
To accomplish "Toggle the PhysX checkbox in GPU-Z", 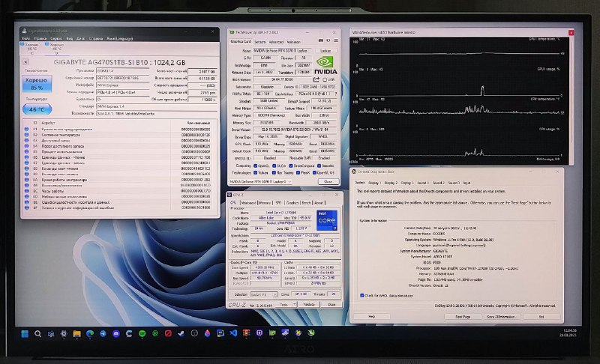I will pyautogui.click(x=298, y=173).
